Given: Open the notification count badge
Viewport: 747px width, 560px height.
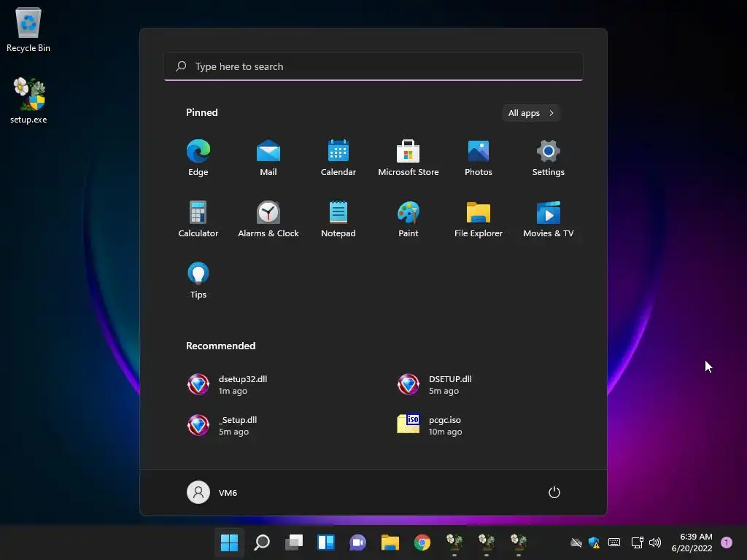Looking at the screenshot, I should coord(727,542).
